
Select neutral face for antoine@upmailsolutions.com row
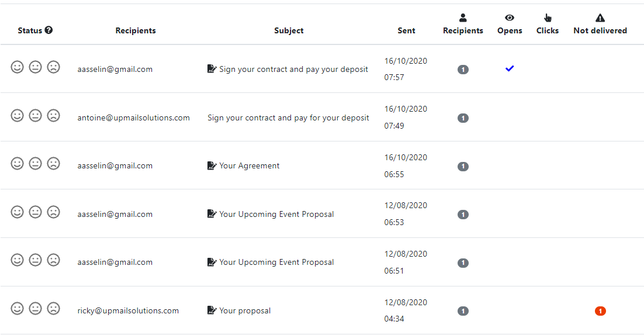click(35, 116)
